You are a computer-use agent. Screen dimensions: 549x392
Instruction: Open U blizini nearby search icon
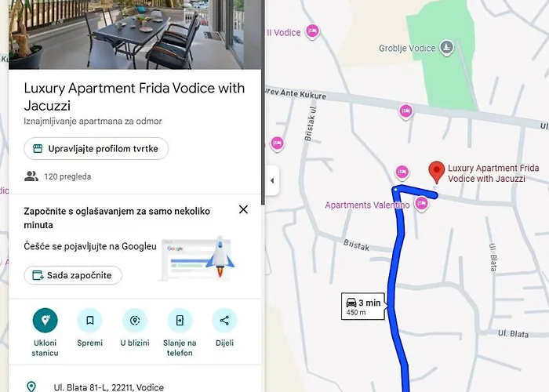(135, 320)
